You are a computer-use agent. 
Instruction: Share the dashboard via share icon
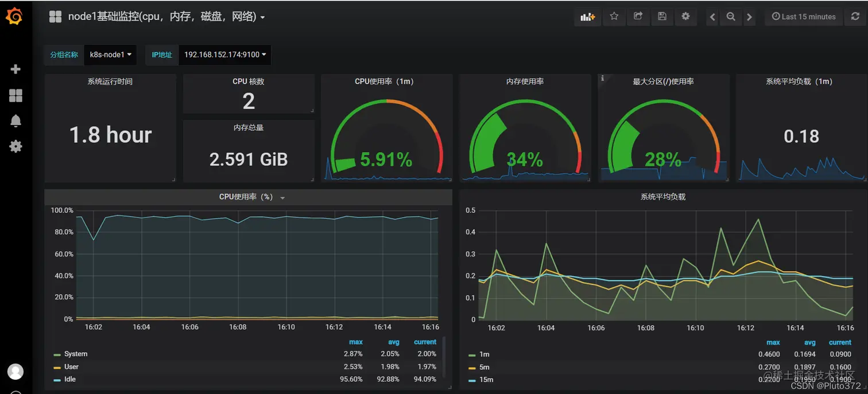(638, 17)
